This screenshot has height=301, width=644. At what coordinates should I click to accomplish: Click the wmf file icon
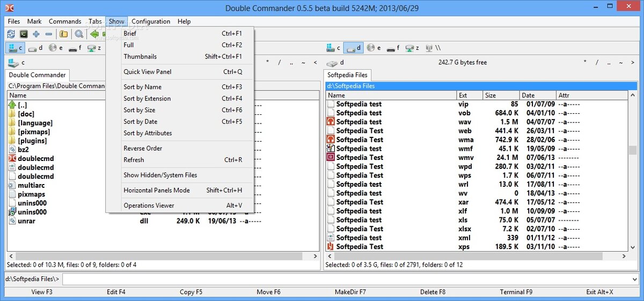331,148
